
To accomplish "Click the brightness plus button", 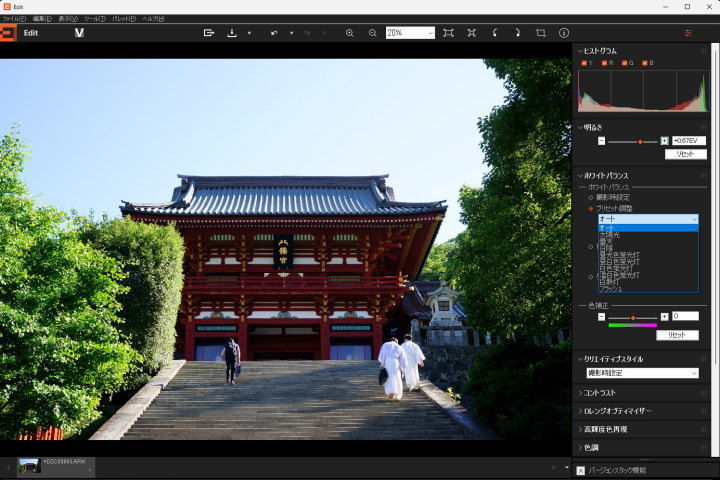I will [x=664, y=141].
